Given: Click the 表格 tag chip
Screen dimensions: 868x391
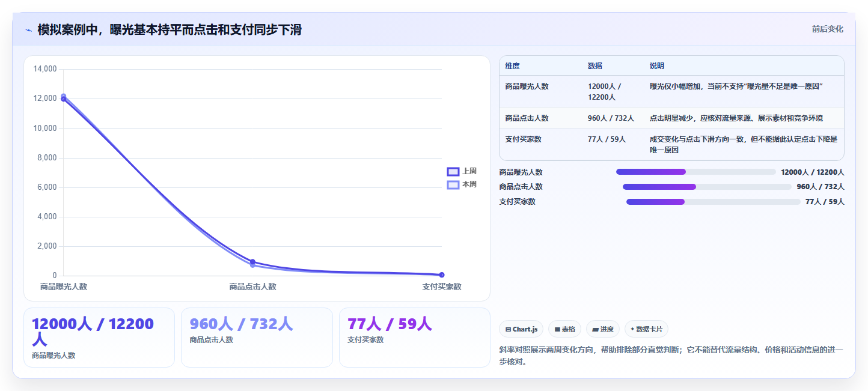Looking at the screenshot, I should pos(564,329).
